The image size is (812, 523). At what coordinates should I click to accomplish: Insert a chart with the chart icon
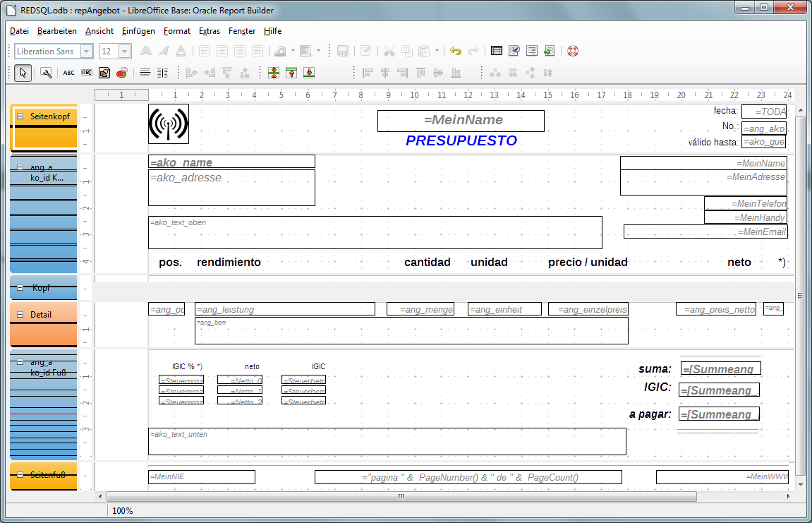[x=122, y=73]
